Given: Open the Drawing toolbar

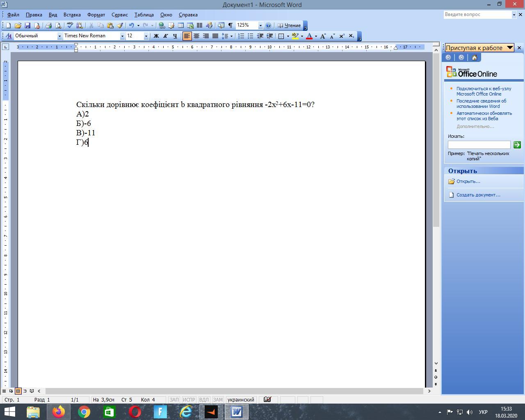Looking at the screenshot, I should point(209,25).
